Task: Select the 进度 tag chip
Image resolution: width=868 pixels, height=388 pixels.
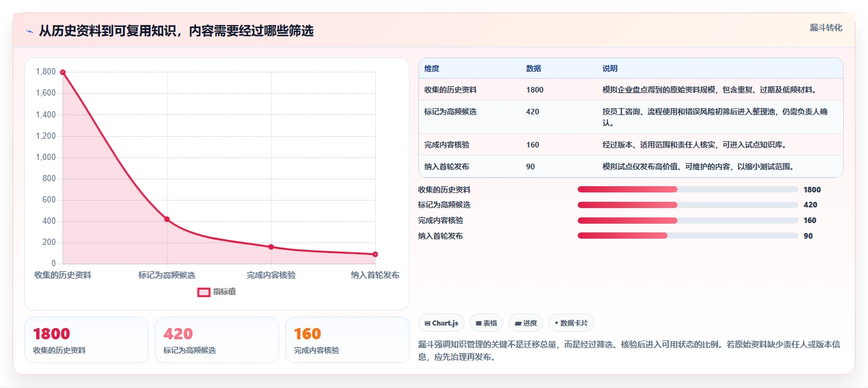Action: point(526,323)
